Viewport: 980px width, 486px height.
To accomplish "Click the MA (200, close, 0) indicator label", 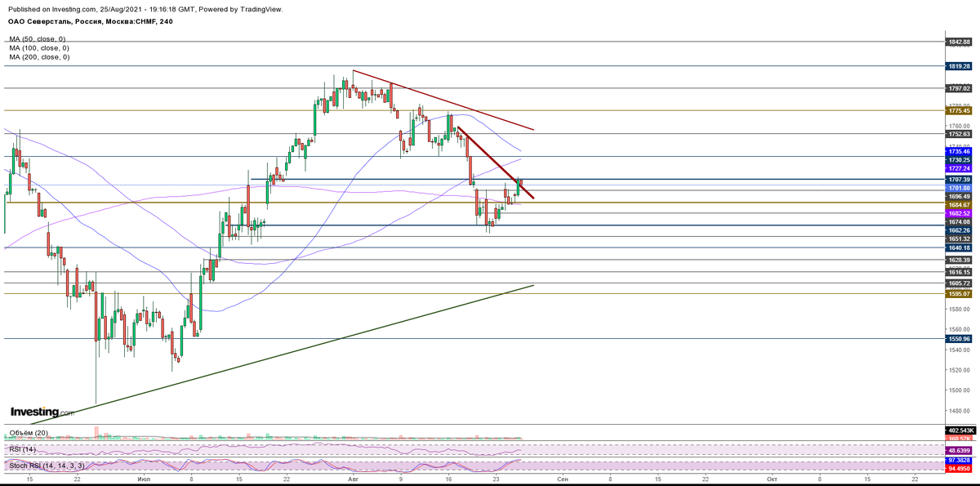I will [39, 57].
